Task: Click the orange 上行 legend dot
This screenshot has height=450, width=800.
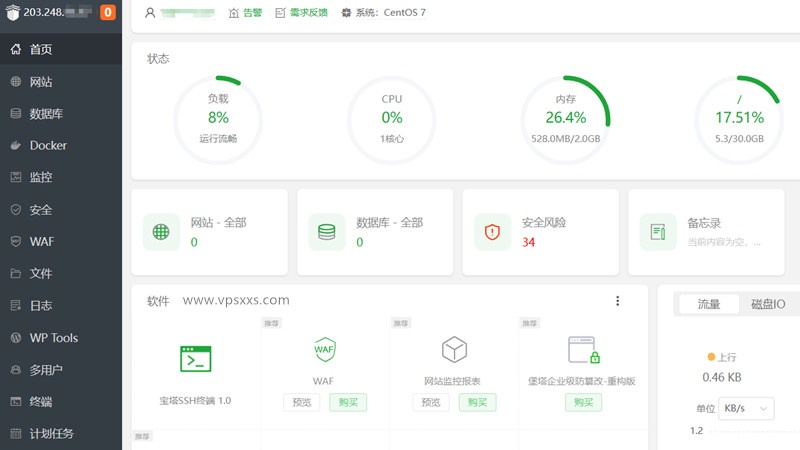Action: 711,357
